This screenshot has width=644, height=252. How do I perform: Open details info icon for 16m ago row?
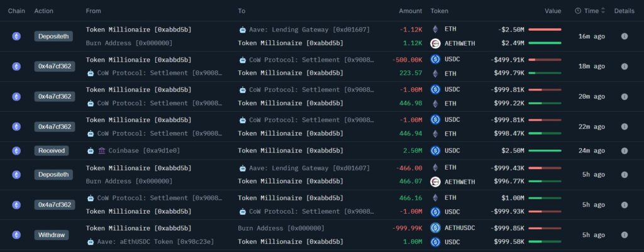pos(624,36)
